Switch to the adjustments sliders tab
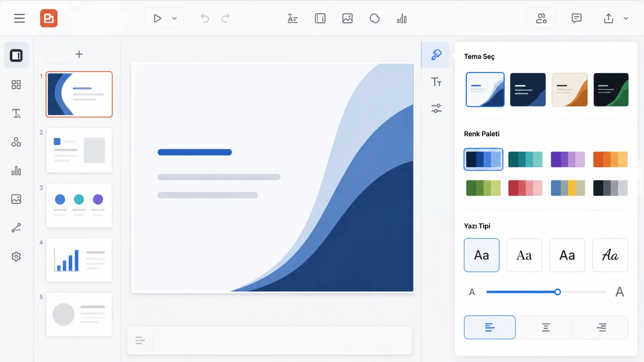 [x=436, y=108]
